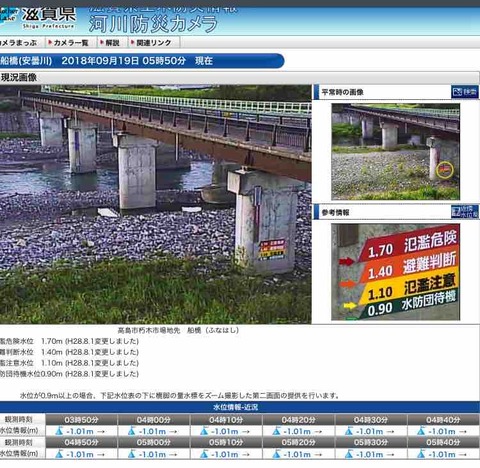This screenshot has height=468, width=480.
Task: Click the trend arrow in the 05時20分 cell
Action: [x=318, y=454]
